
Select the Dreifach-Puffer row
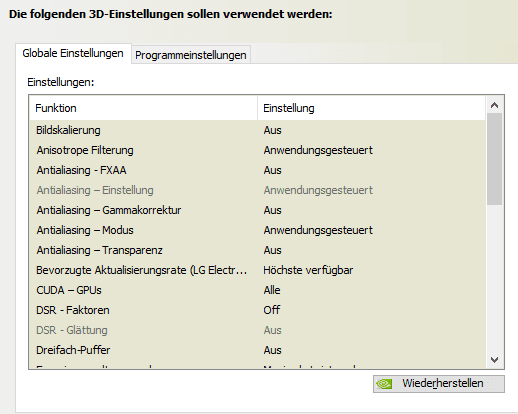[x=257, y=350]
